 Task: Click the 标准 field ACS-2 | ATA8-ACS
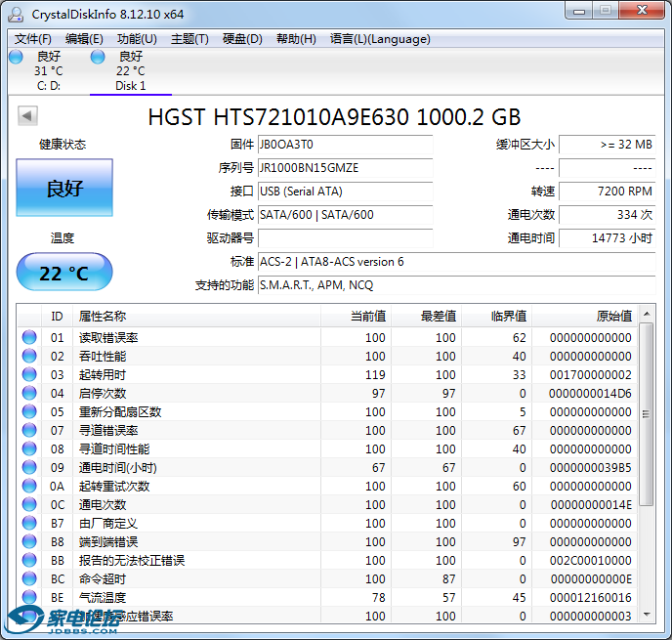coord(457,262)
